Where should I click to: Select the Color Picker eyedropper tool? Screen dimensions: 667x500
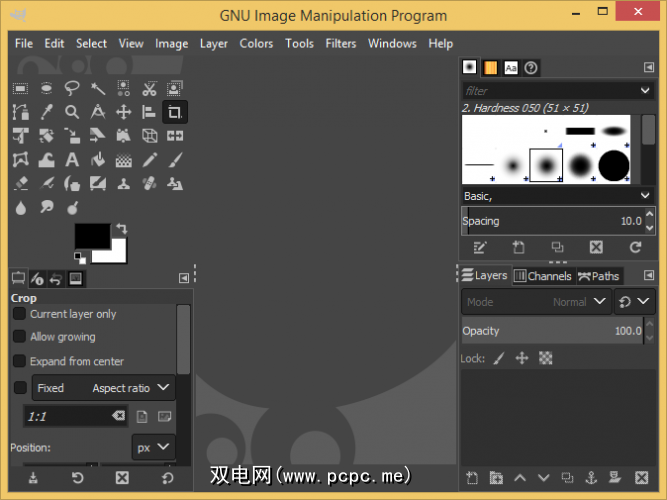[46, 112]
